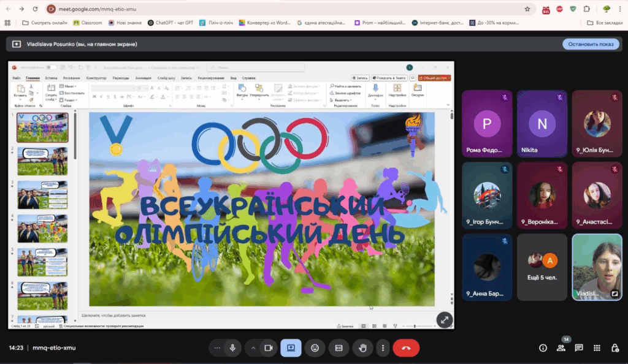Open the ChatGPT bookmark
Image resolution: width=628 pixels, height=364 pixels.
(x=170, y=23)
